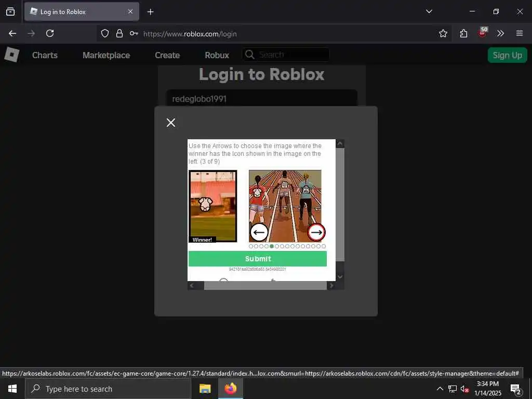Click the captcha horizontal scrollbar thumb

pyautogui.click(x=265, y=286)
